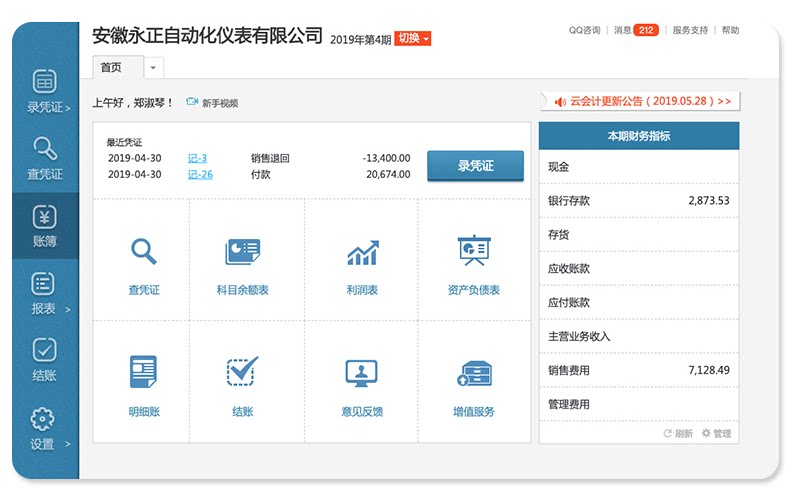Open tab list dropdown arrow beside 首页
The width and height of the screenshot is (792, 495).
pos(153,67)
